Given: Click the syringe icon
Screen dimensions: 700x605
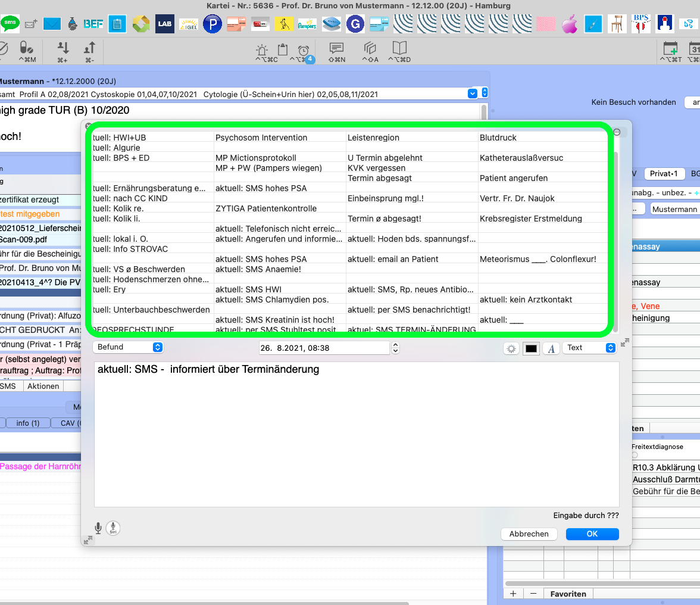Looking at the screenshot, I should 593,24.
